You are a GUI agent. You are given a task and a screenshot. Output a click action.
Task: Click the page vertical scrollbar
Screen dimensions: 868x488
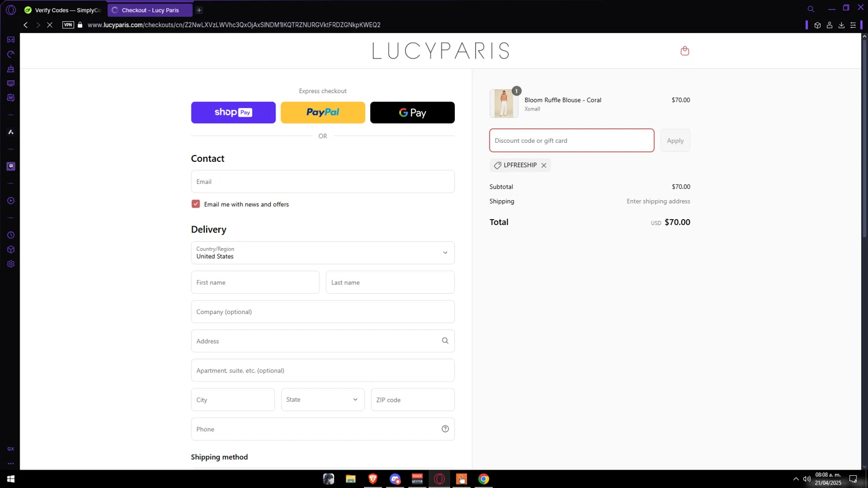click(865, 139)
